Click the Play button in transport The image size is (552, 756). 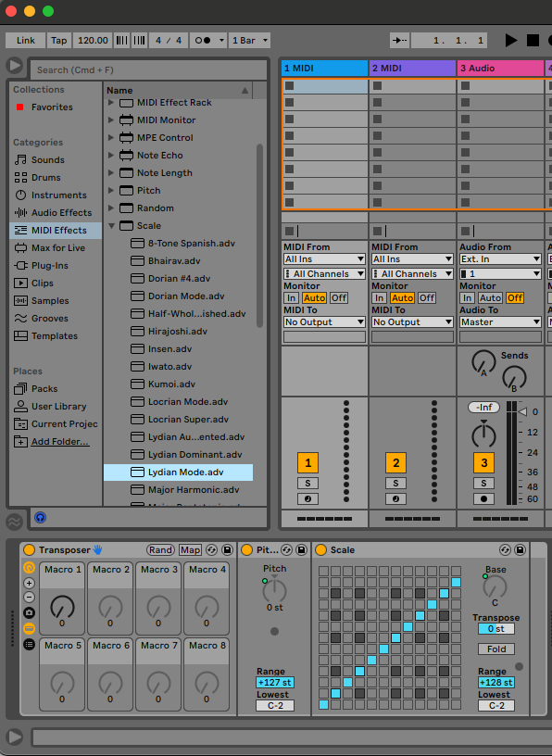pyautogui.click(x=511, y=41)
